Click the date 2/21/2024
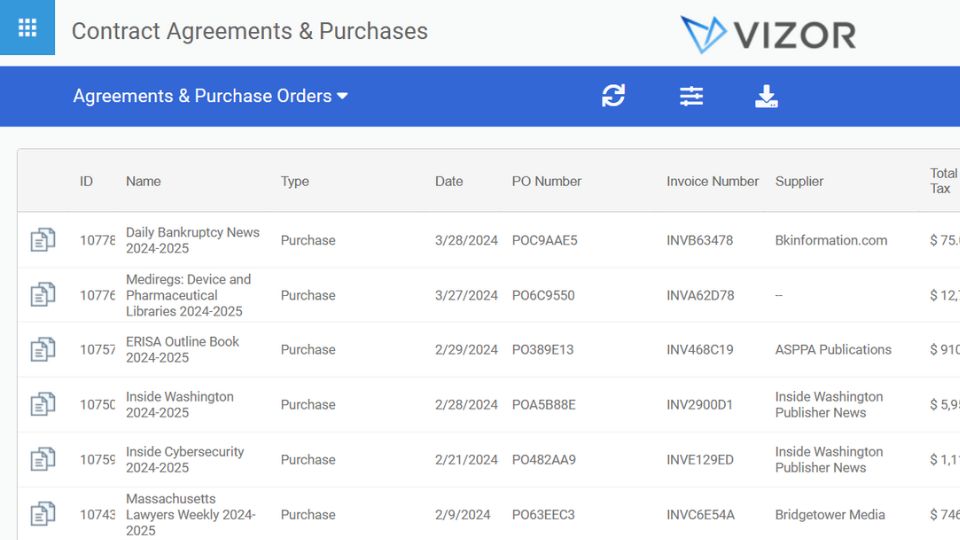 [x=466, y=460]
